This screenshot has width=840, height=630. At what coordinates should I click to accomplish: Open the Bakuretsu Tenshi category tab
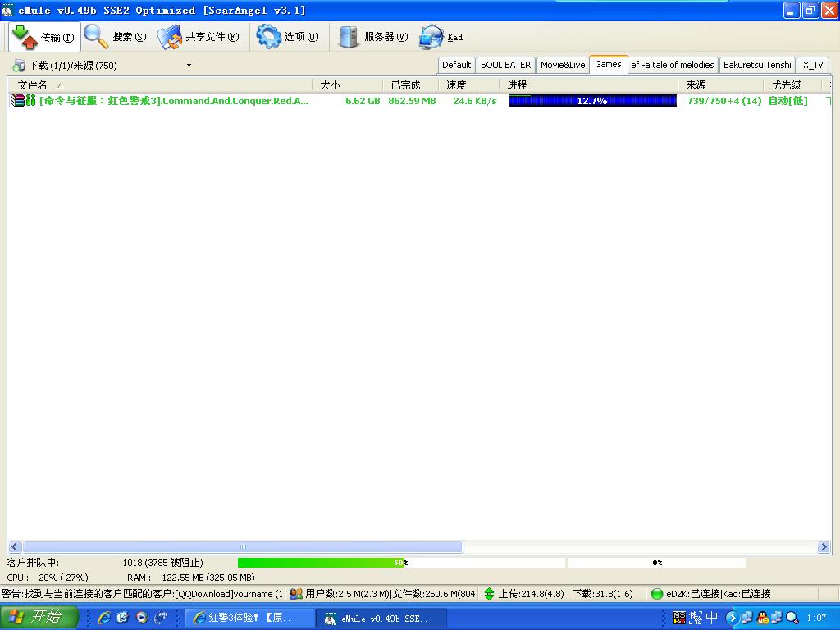tap(757, 65)
